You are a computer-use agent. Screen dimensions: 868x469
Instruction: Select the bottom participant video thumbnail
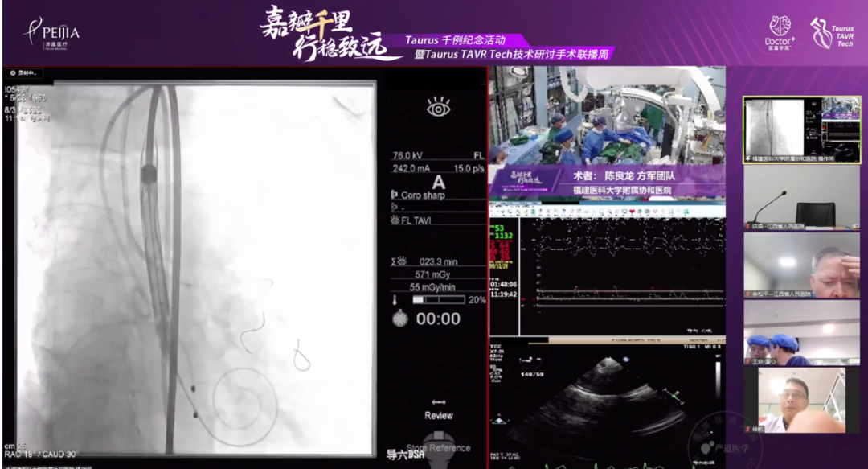(x=801, y=400)
